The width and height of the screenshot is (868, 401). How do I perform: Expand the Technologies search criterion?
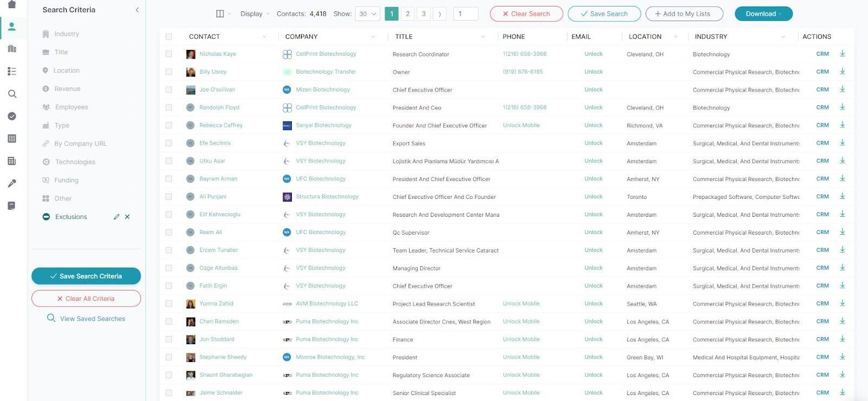(69, 162)
